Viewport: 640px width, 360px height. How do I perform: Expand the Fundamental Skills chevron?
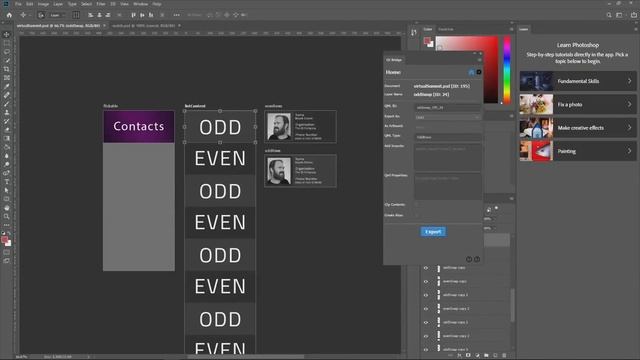coord(629,81)
